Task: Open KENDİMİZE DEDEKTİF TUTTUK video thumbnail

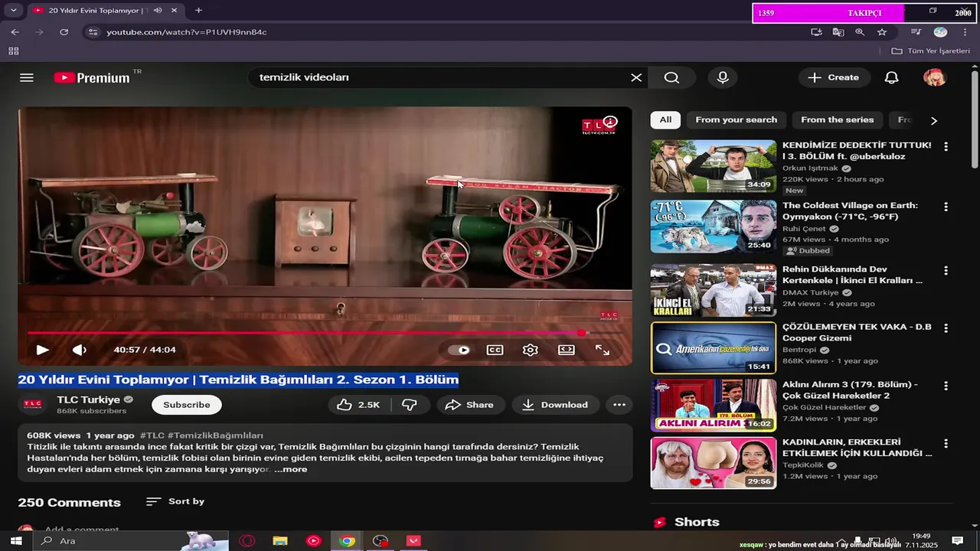Action: click(x=714, y=166)
